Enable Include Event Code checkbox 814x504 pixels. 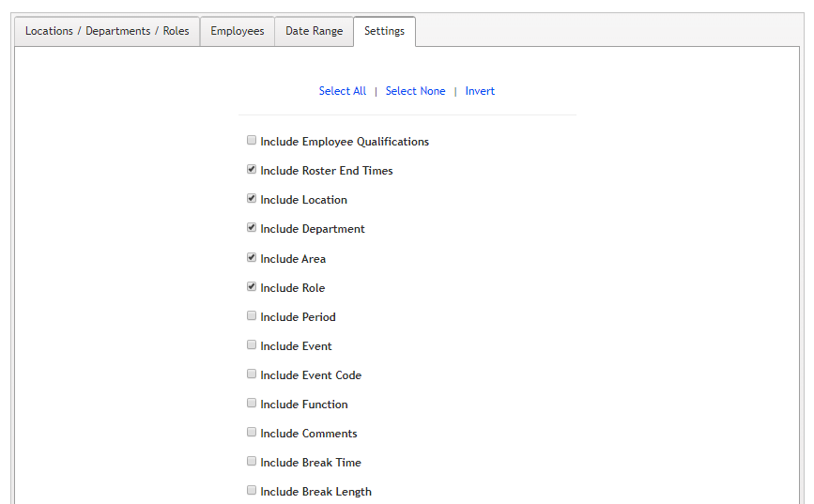[x=252, y=374]
